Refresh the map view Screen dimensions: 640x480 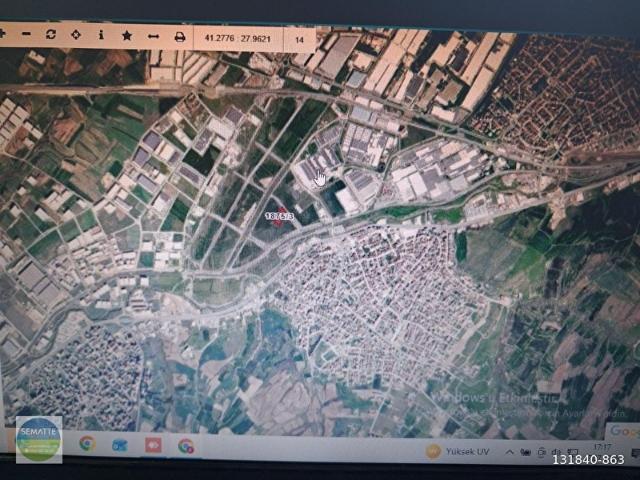(51, 34)
